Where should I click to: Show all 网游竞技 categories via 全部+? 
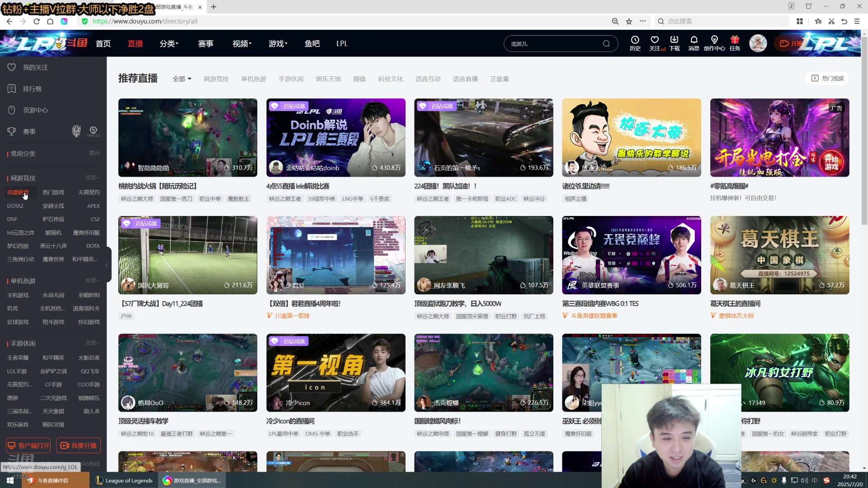[93, 178]
